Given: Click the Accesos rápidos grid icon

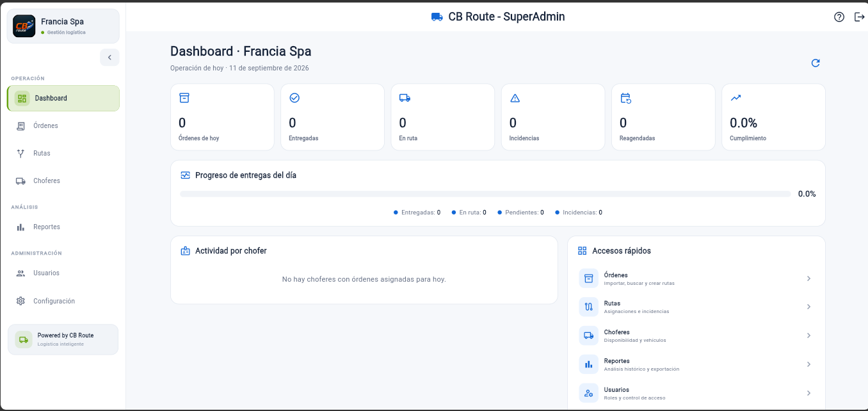Looking at the screenshot, I should (x=582, y=251).
